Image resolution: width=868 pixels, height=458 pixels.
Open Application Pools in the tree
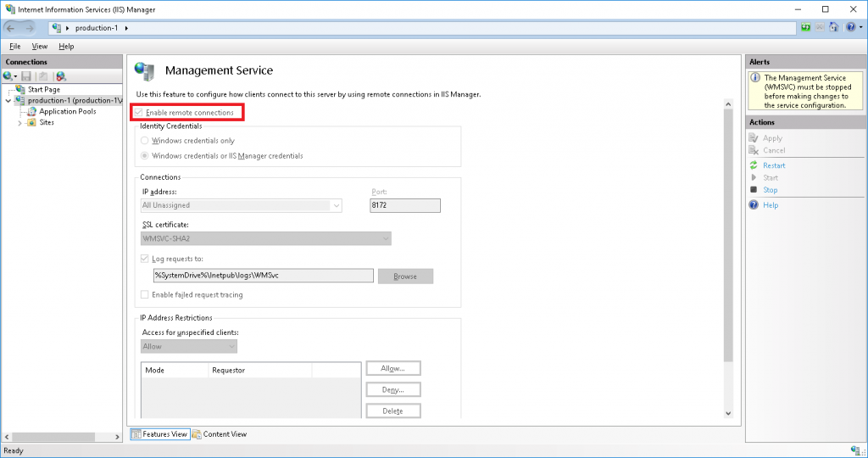[67, 111]
